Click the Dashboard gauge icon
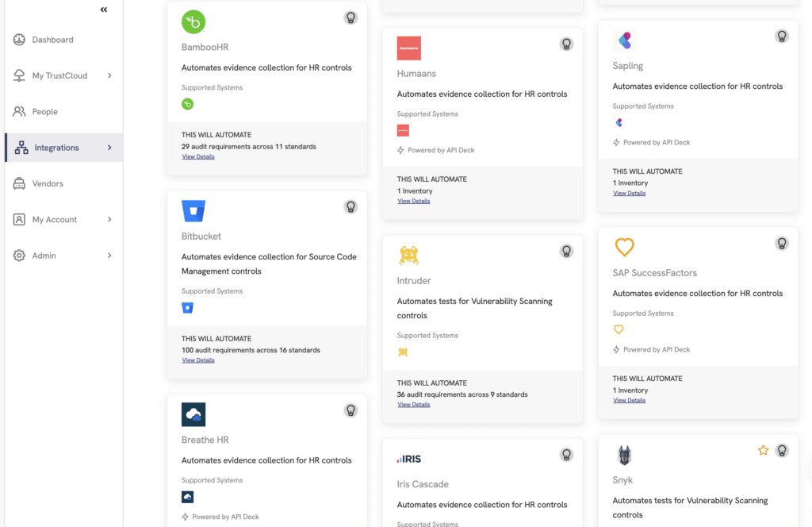The image size is (812, 527). pyautogui.click(x=19, y=40)
